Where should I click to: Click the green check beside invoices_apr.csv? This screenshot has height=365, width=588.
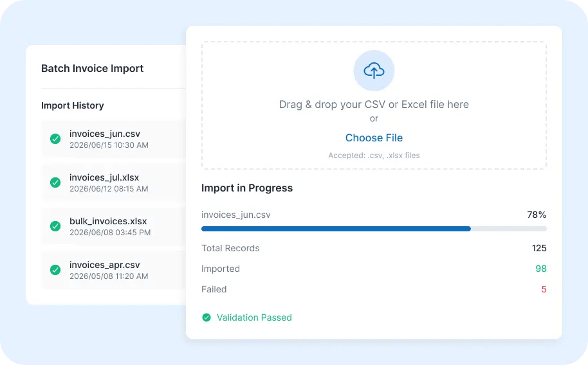point(55,270)
